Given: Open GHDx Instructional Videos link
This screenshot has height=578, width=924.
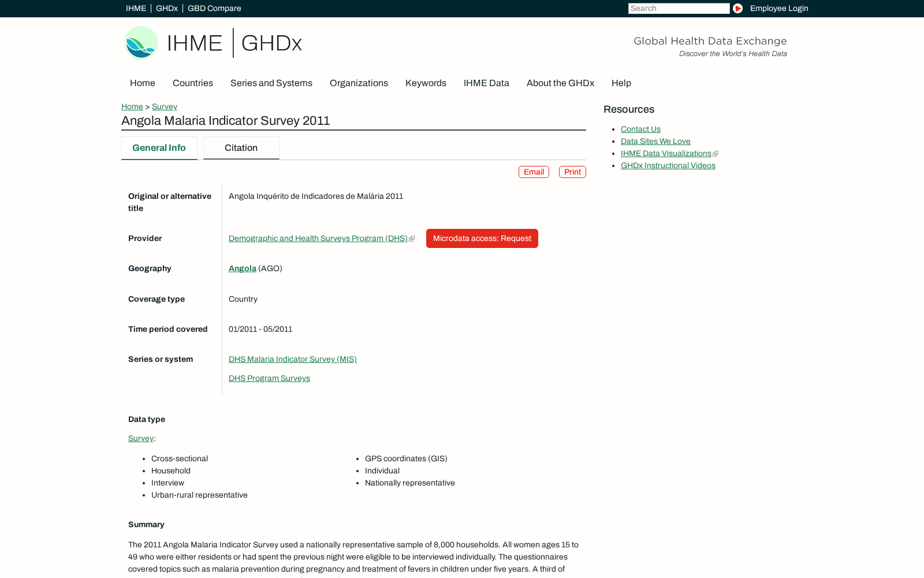Looking at the screenshot, I should point(668,166).
